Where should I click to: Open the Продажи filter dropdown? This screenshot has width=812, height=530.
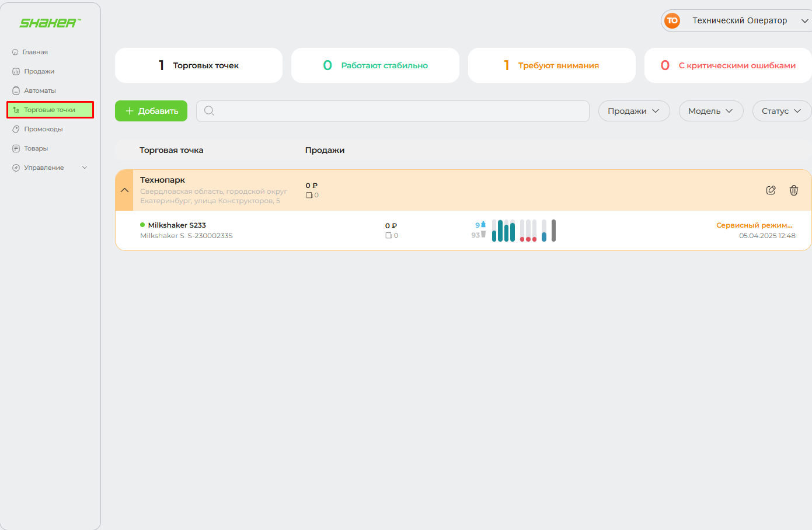(633, 111)
